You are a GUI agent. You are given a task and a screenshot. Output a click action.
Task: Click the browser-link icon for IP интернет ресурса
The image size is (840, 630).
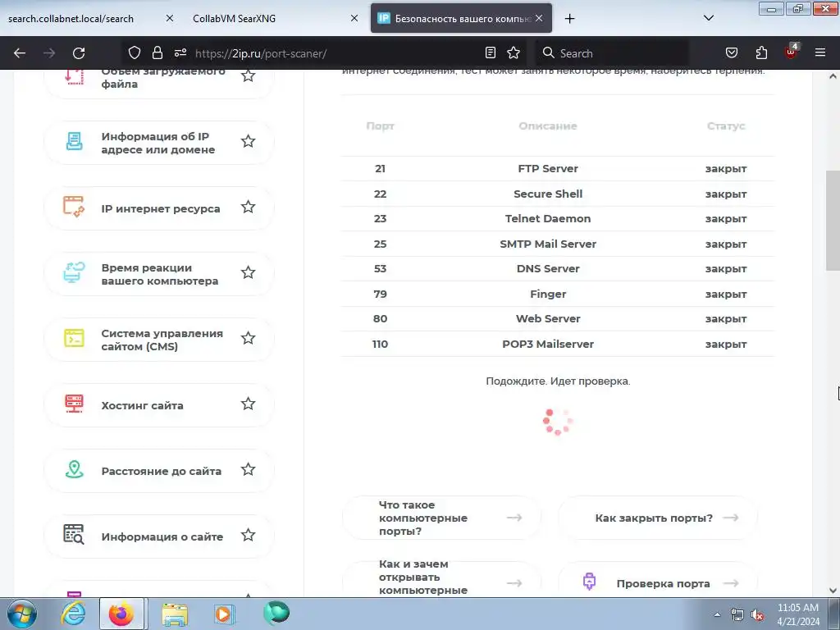click(74, 207)
